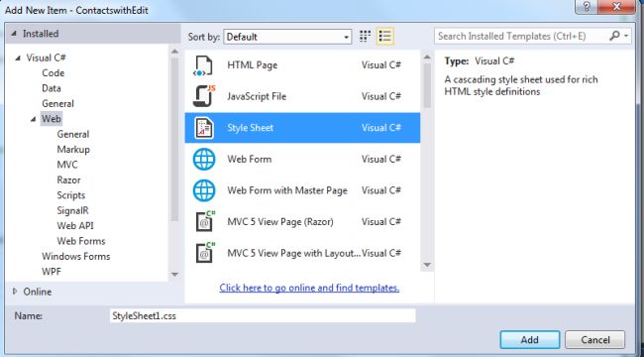Screen dimensions: 644x357
Task: Select 'MVC 5 View Page (Razor)' text
Action: click(x=280, y=222)
